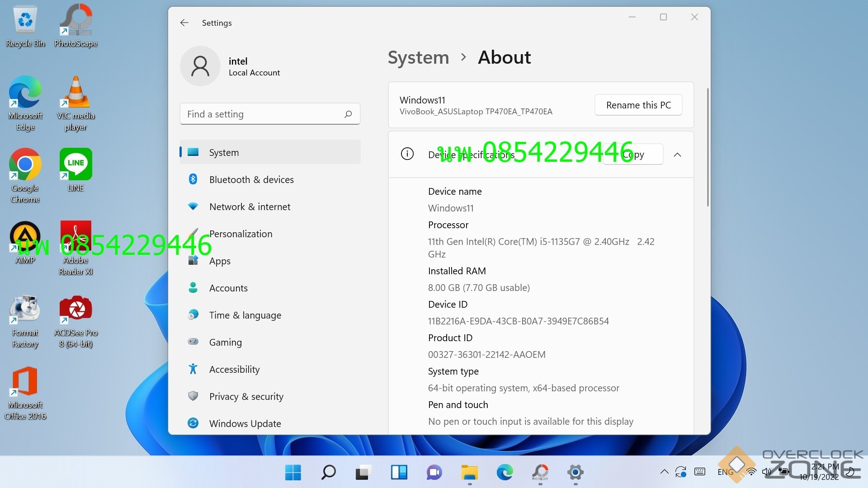The width and height of the screenshot is (868, 488).
Task: Select the Microsoft Edge desktop shortcut
Action: tap(25, 104)
